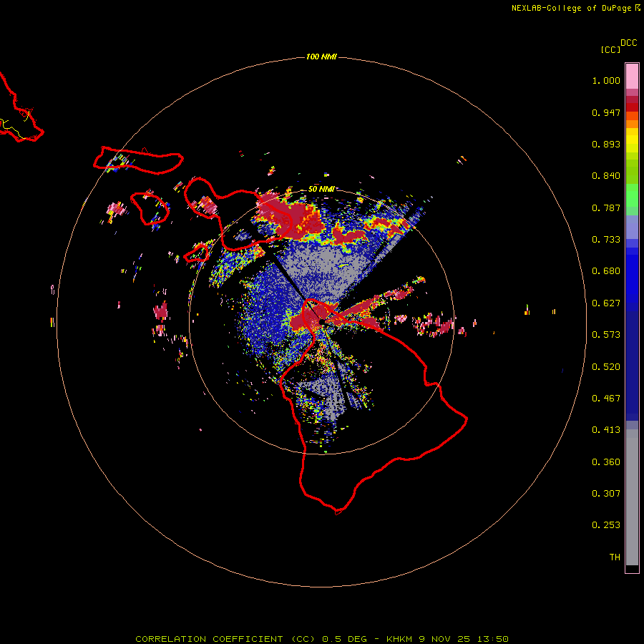Click the 0.520 scale value
The height and width of the screenshot is (644, 644).
[606, 367]
